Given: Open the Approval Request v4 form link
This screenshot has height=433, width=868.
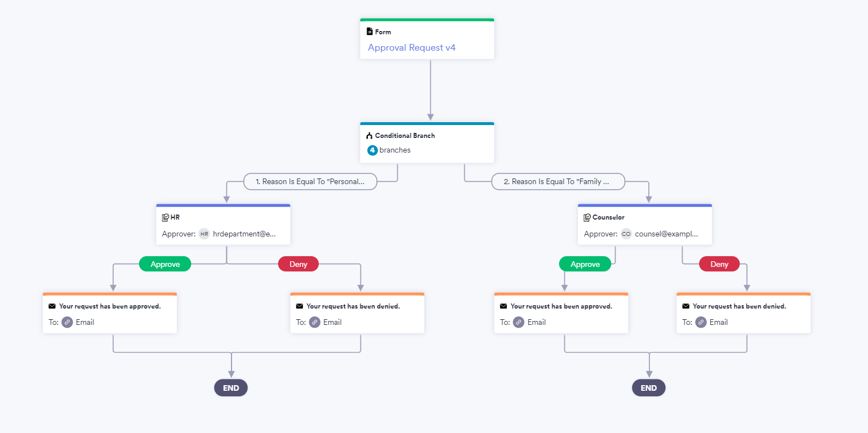Looking at the screenshot, I should pos(412,48).
